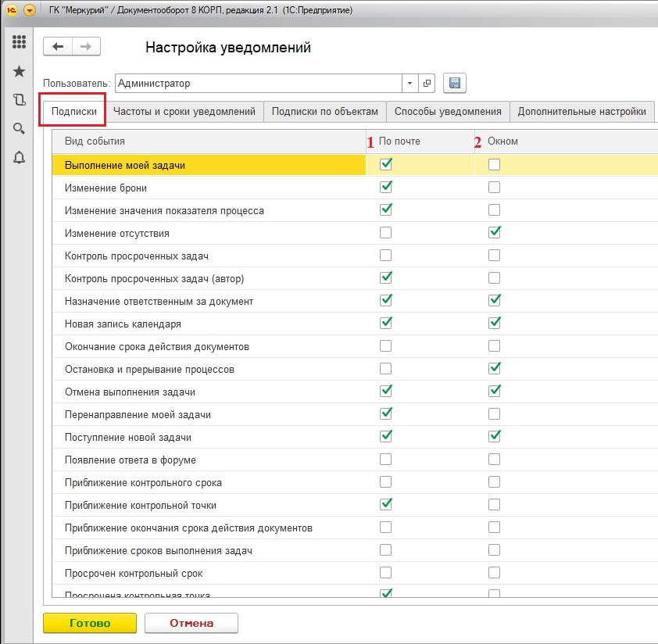658x644 pixels.
Task: Navigate back with the left arrow
Action: (x=58, y=47)
